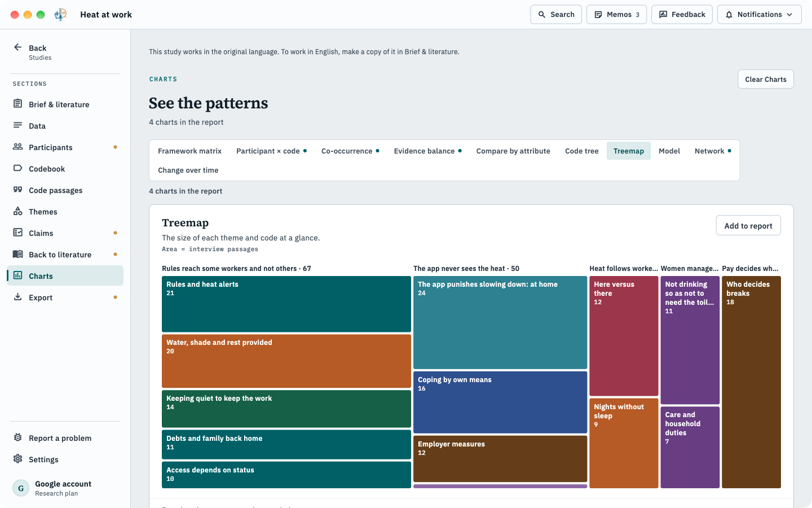This screenshot has height=508, width=812.
Task: Show the Network chart tab
Action: click(x=713, y=151)
